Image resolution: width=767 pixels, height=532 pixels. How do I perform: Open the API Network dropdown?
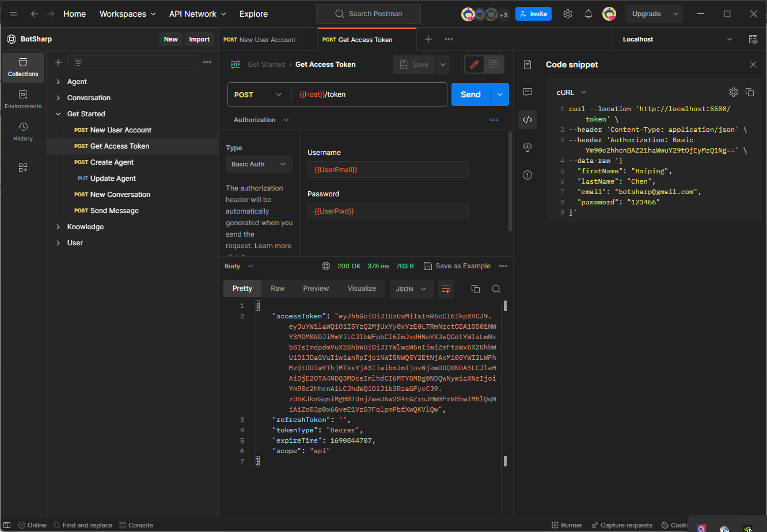(x=198, y=14)
